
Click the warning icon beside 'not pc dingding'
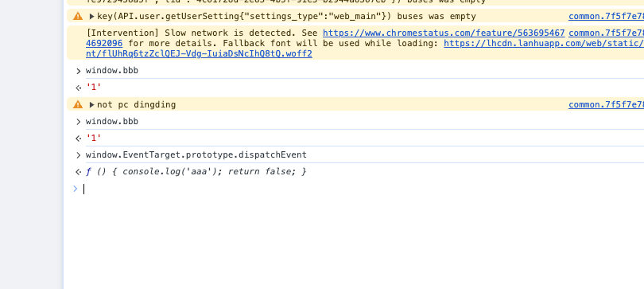click(x=78, y=105)
